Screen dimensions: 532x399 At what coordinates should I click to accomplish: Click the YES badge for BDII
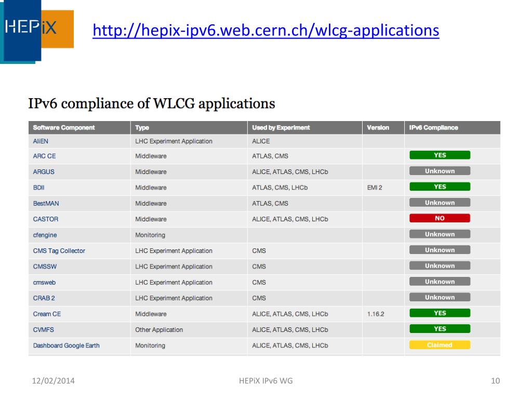[440, 187]
